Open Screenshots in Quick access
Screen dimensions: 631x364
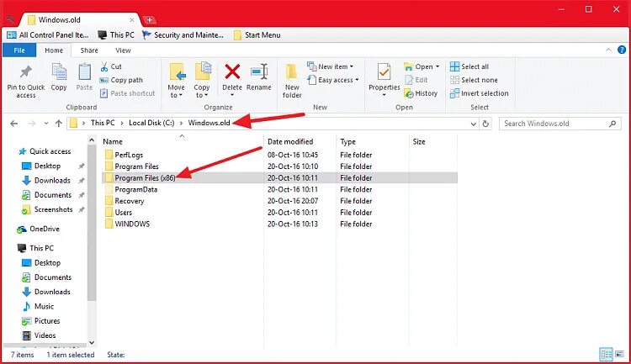point(47,209)
